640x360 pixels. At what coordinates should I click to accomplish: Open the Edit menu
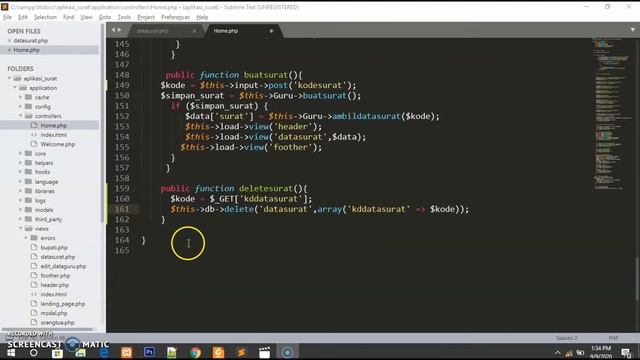(x=23, y=17)
